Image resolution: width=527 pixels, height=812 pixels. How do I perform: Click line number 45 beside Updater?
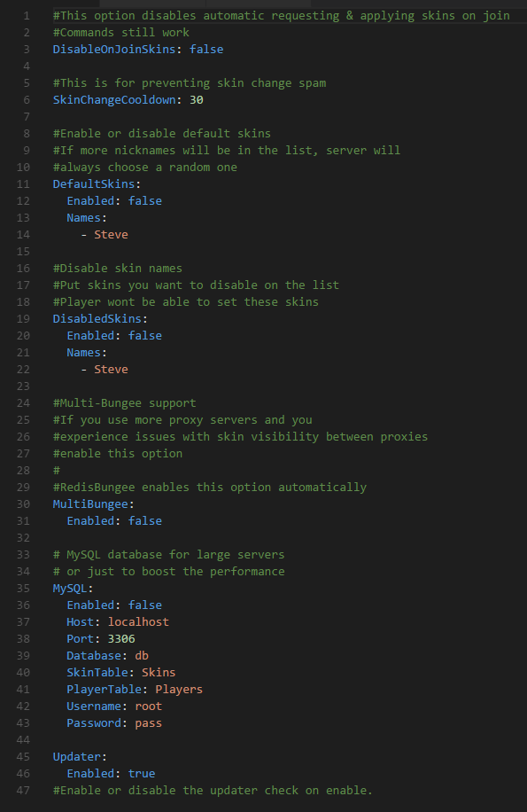(x=23, y=756)
